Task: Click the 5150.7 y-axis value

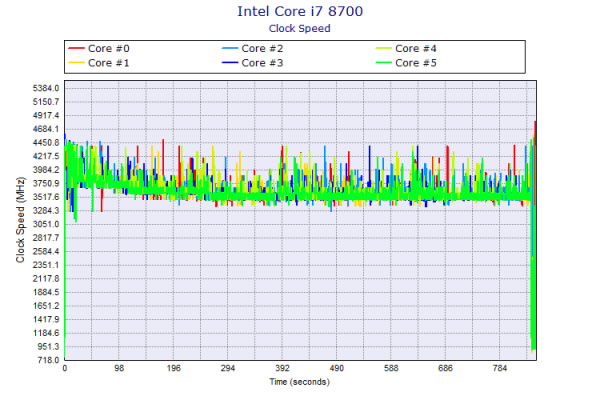Action: click(46, 102)
